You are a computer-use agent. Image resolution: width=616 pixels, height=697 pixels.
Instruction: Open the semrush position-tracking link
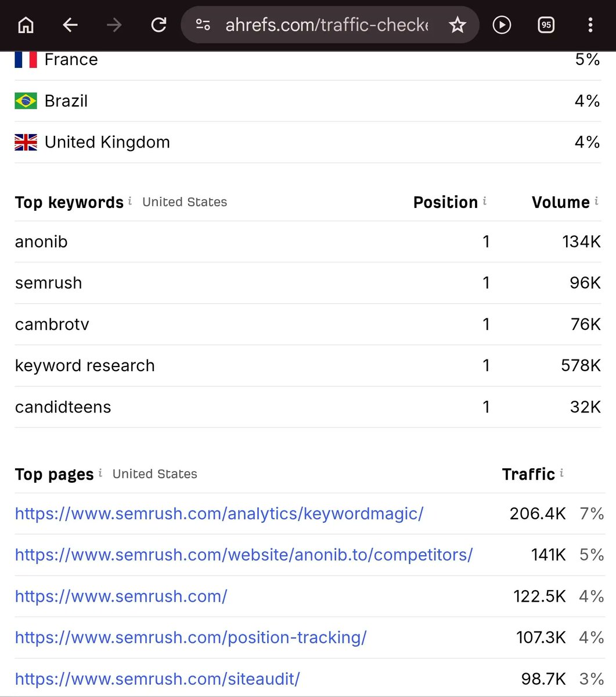pos(190,637)
